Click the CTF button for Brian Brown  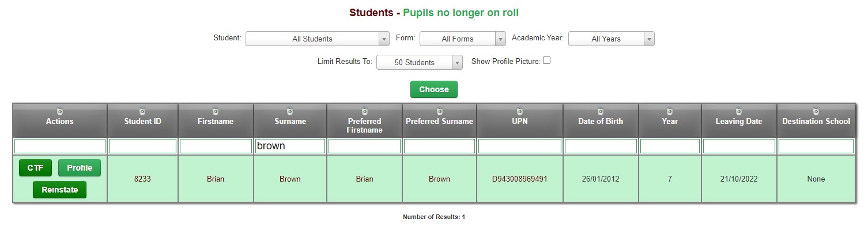(x=36, y=168)
